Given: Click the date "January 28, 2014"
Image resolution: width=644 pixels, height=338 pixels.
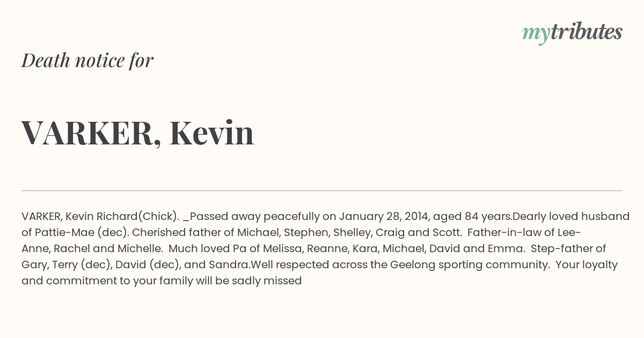Looking at the screenshot, I should (384, 217).
